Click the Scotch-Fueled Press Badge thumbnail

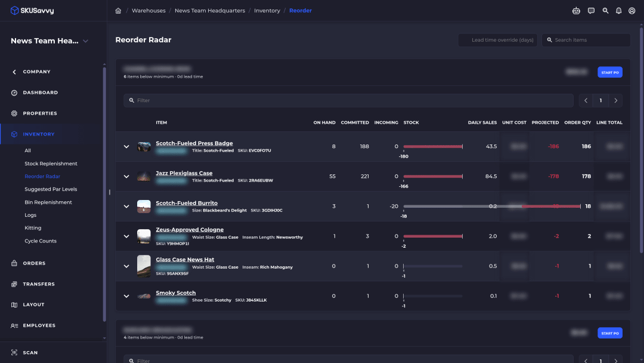(144, 146)
